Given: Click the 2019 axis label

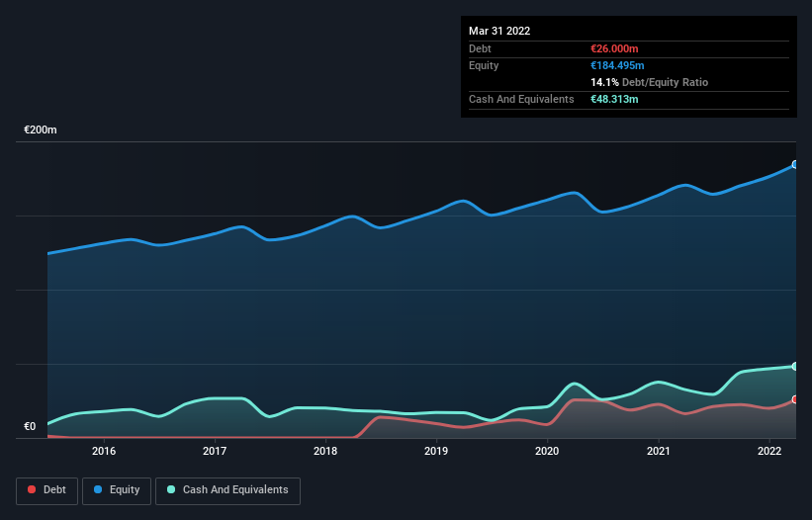Looking at the screenshot, I should coord(436,451).
